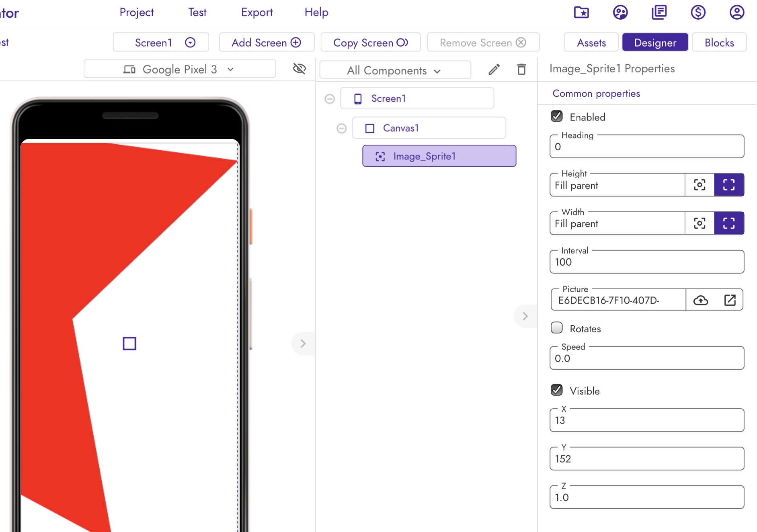This screenshot has width=757, height=532.
Task: Open the starred projects folder icon
Action: coord(581,12)
